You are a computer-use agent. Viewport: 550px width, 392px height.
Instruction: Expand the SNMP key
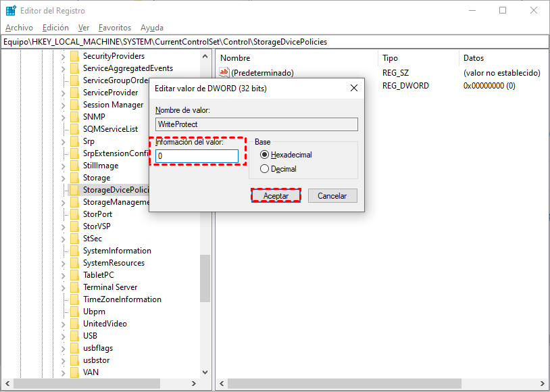click(x=63, y=117)
